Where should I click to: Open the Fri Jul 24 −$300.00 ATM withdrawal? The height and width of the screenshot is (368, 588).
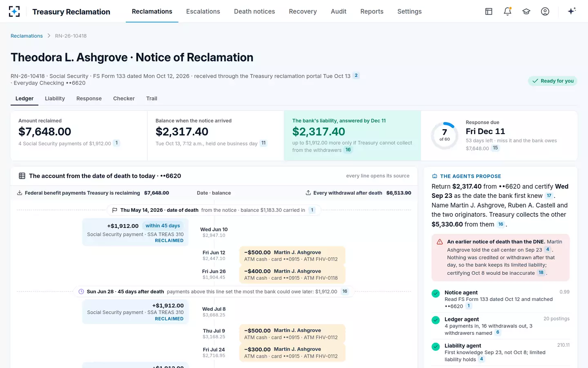click(292, 352)
